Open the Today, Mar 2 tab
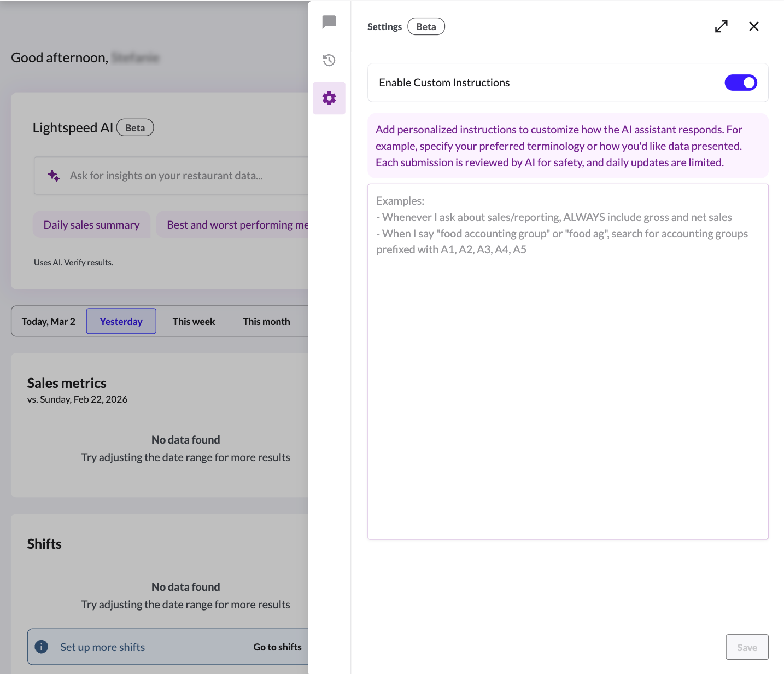 click(x=48, y=321)
